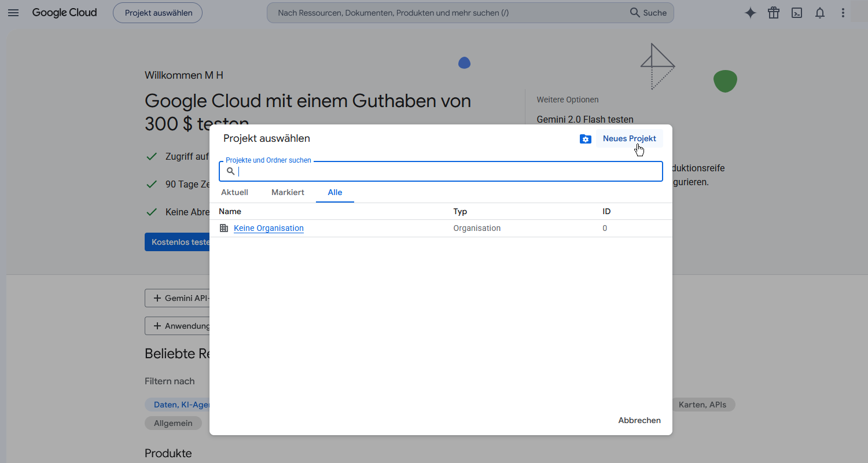Click the Willkommen M H greeting

(184, 75)
